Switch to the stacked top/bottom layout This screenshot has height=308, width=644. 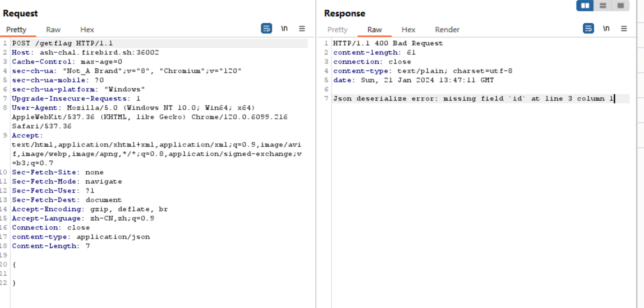(603, 5)
